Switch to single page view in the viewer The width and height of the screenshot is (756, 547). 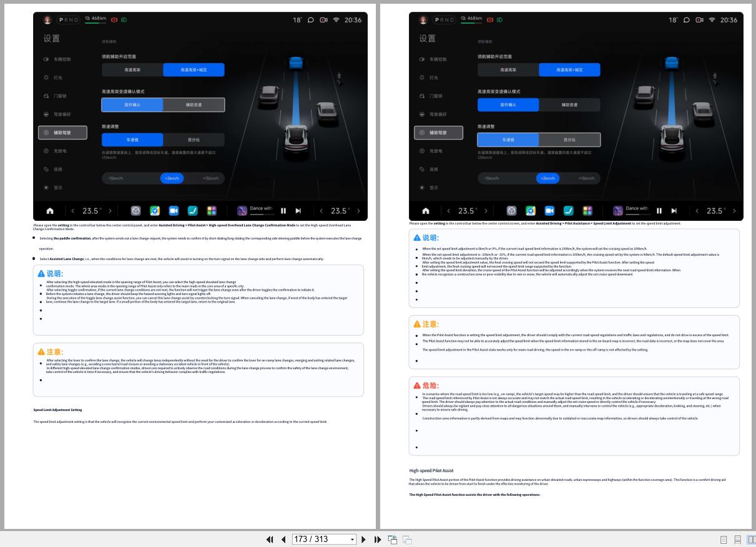point(724,539)
